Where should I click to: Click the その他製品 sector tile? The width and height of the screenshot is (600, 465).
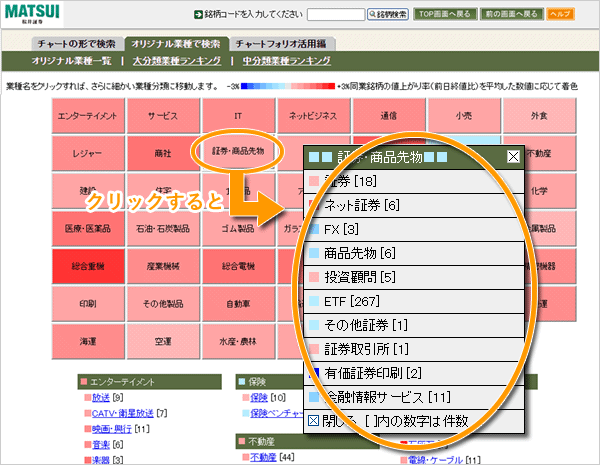pos(163,303)
